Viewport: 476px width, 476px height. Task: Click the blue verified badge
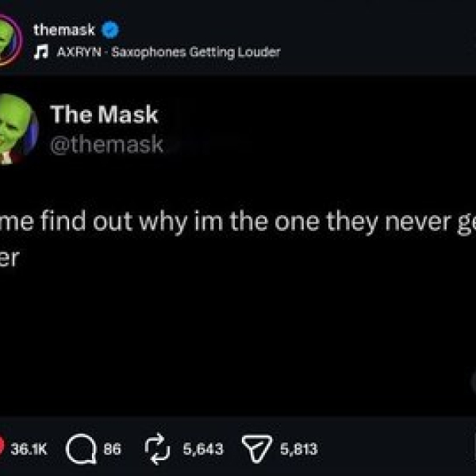pos(110,30)
